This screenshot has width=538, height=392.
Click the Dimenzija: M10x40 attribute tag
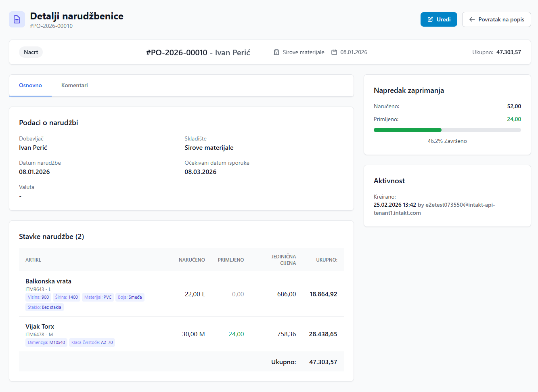click(46, 342)
